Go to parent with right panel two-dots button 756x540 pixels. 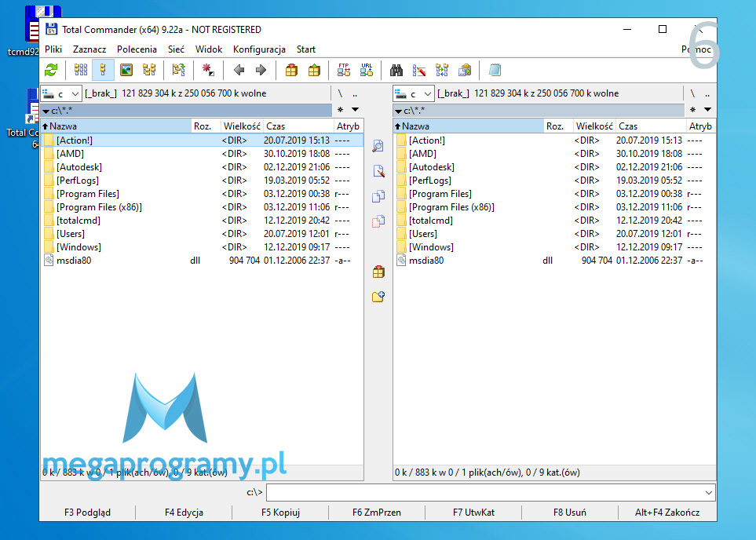[x=707, y=93]
